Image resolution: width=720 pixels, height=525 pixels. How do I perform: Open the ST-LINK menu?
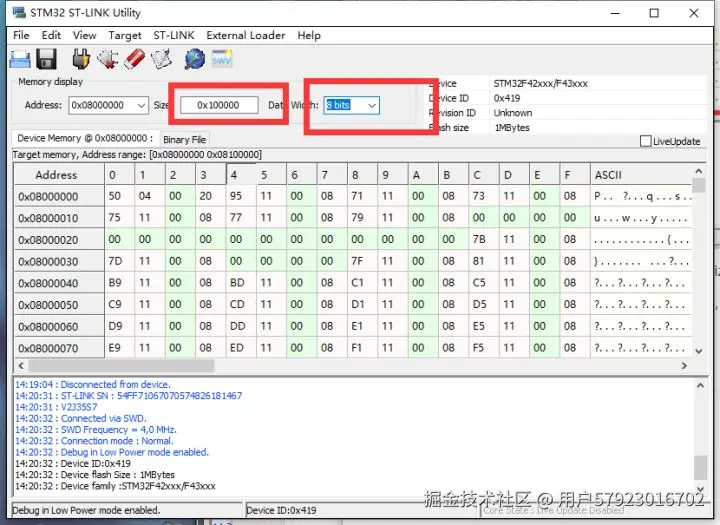pyautogui.click(x=174, y=35)
